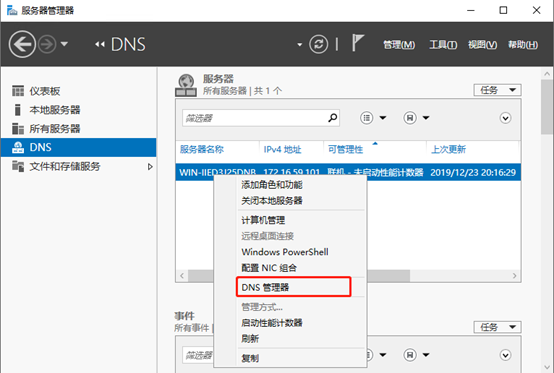Select 所有服务器 in the sidebar
The image size is (554, 373).
78,129
